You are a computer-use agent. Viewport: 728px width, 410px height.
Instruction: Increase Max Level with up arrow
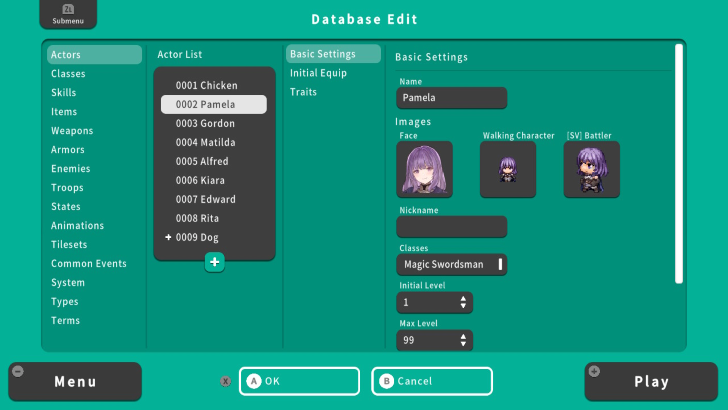click(x=463, y=337)
